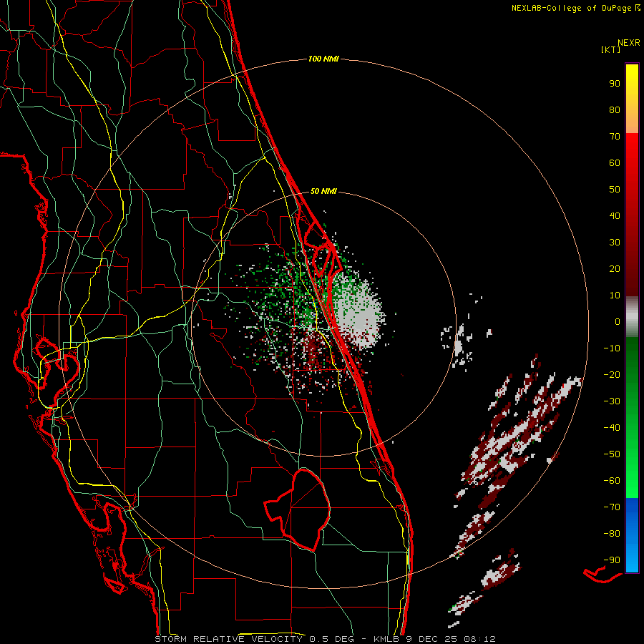The width and height of the screenshot is (644, 644).
Task: Click the 80 value on the velocity scale
Action: point(615,110)
